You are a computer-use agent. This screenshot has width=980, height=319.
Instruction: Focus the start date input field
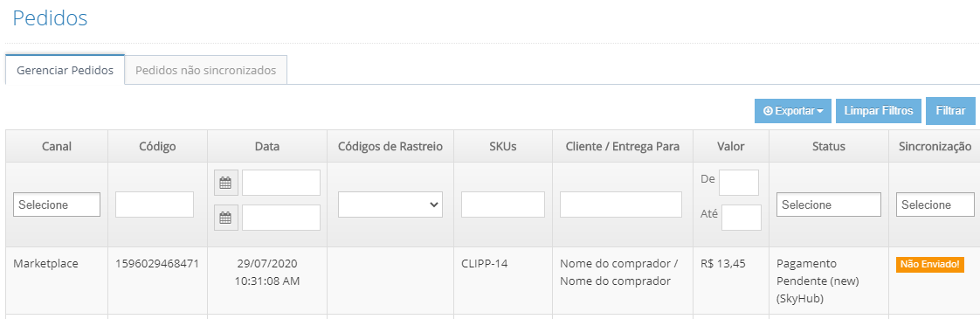[x=281, y=183]
